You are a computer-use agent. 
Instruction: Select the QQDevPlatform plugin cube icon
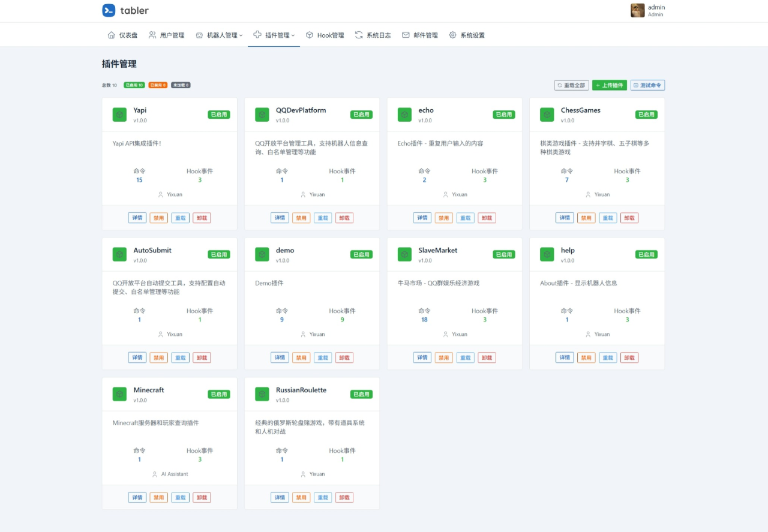(262, 115)
